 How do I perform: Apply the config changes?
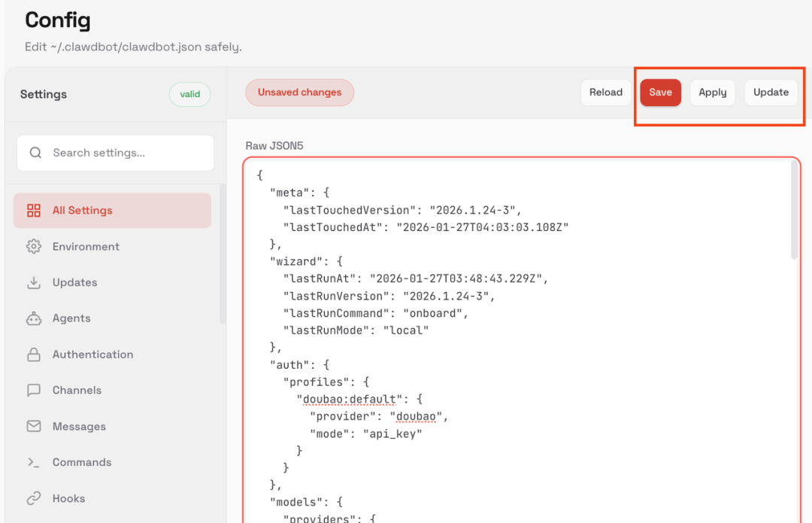(712, 93)
